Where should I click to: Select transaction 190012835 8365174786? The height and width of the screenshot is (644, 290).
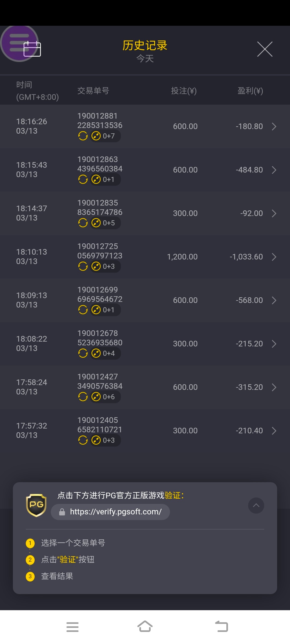100,207
